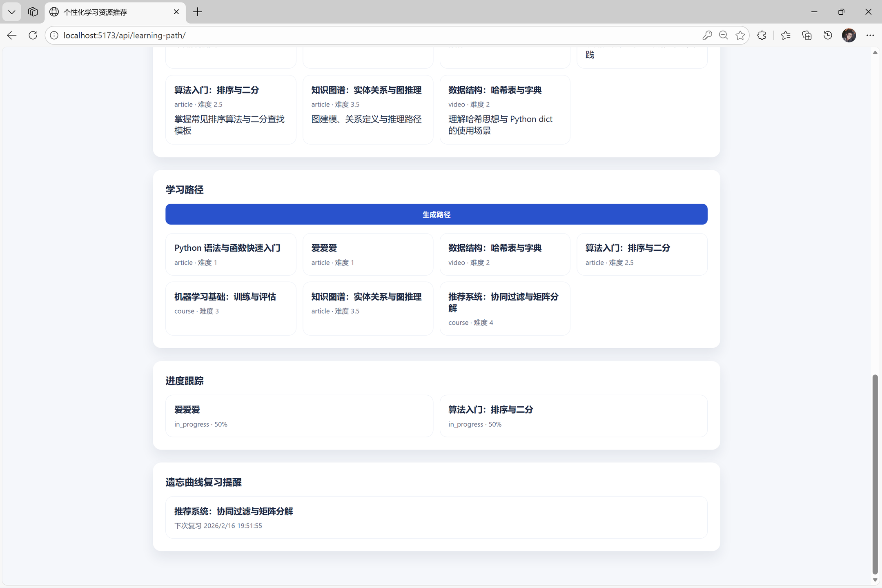Open the browser settings three-dot menu
Image resolution: width=882 pixels, height=588 pixels.
click(x=871, y=35)
